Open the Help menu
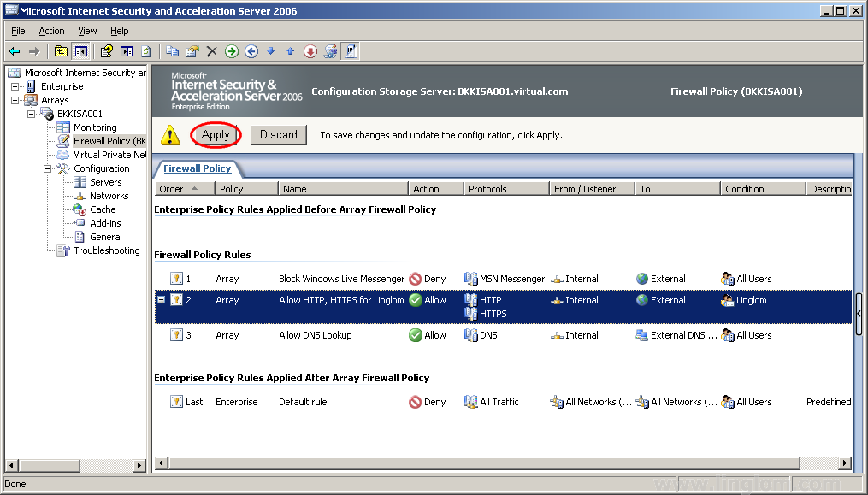 click(120, 31)
